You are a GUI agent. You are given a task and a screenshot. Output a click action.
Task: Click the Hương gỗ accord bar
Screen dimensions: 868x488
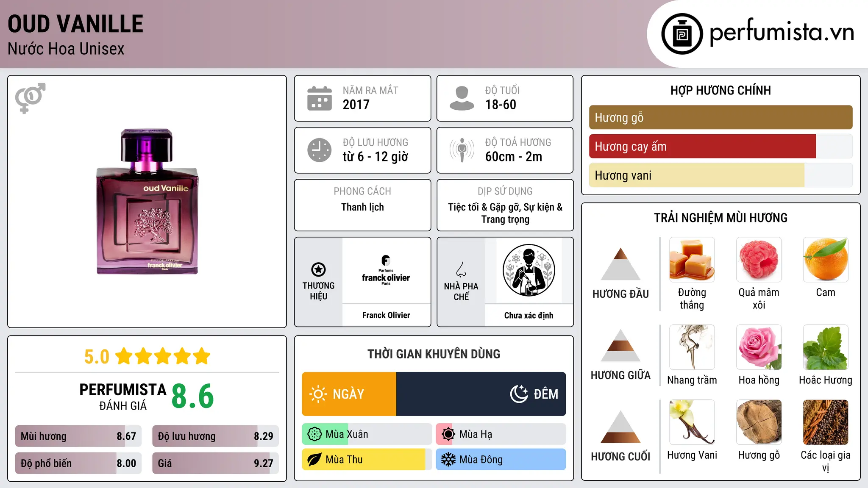click(721, 117)
